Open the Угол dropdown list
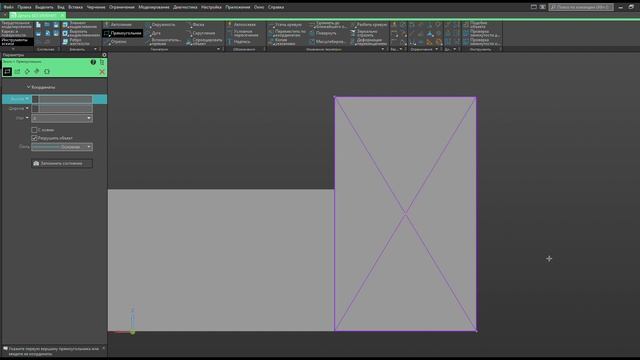The width and height of the screenshot is (640, 360). [x=89, y=118]
